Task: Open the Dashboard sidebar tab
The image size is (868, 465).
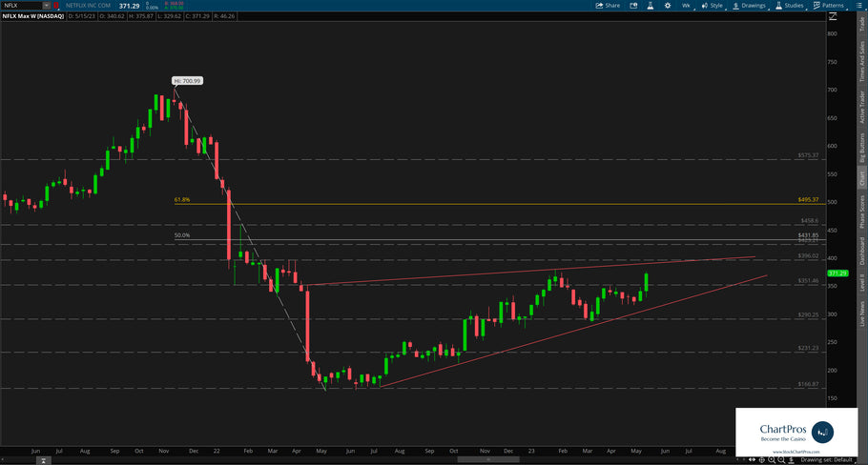Action: [x=862, y=252]
